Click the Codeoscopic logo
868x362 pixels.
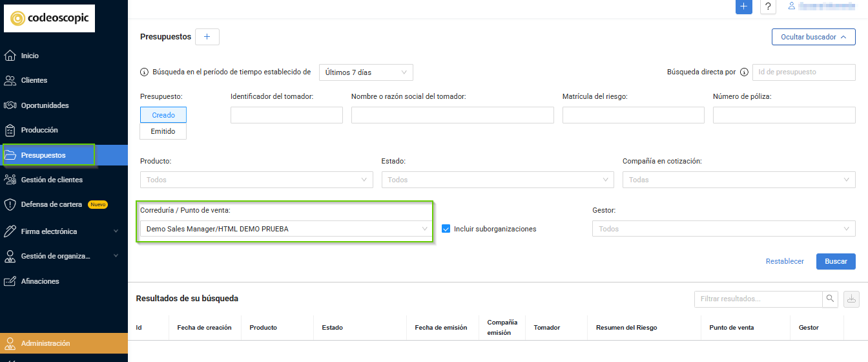(49, 19)
